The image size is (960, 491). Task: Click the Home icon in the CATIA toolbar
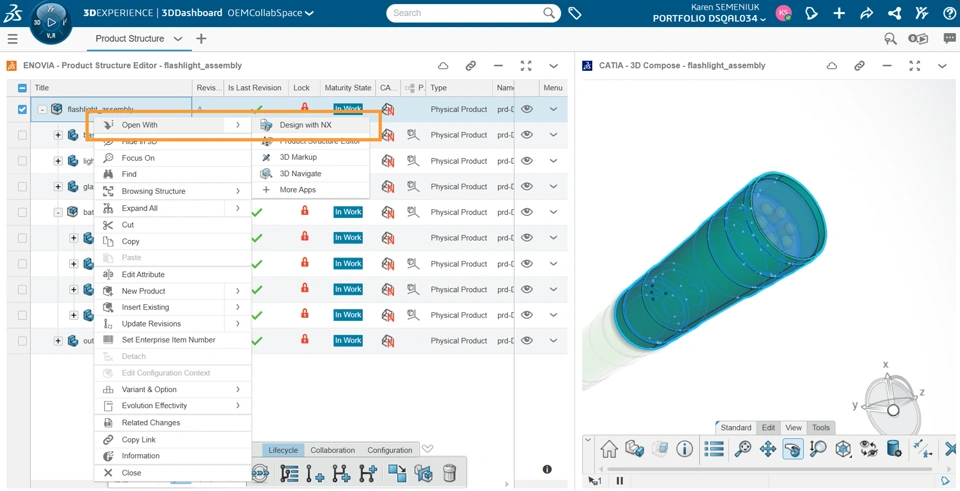pos(609,449)
